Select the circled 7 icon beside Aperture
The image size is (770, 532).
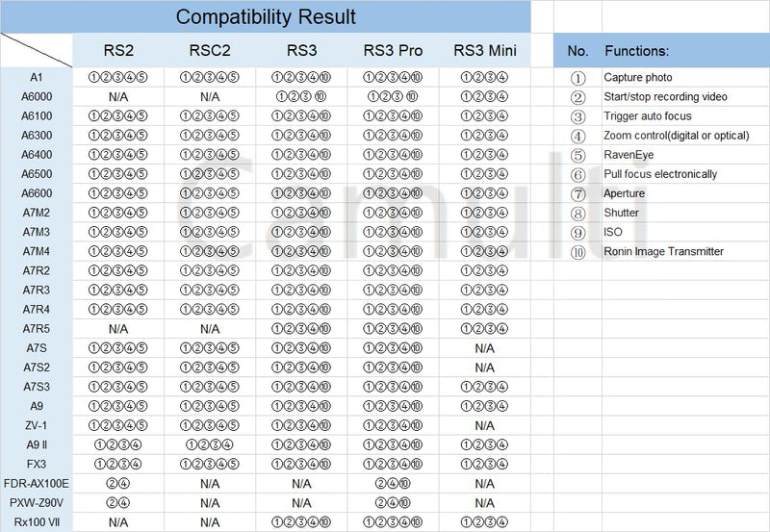pos(578,194)
